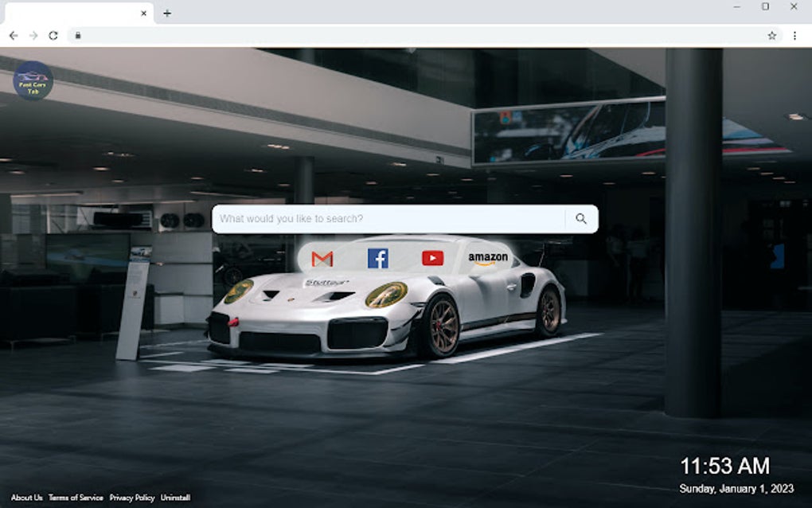812x508 pixels.
Task: Reload the page with the refresh icon
Action: coord(53,36)
